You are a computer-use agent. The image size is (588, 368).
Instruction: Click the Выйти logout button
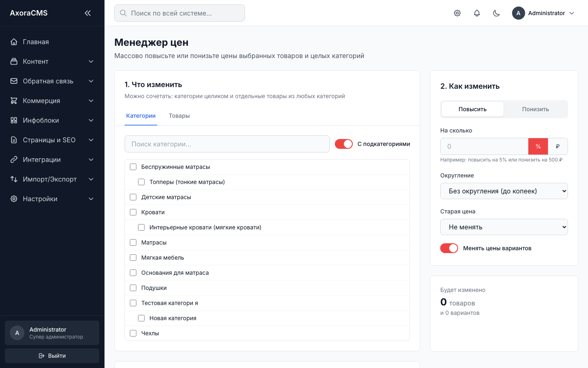point(52,356)
